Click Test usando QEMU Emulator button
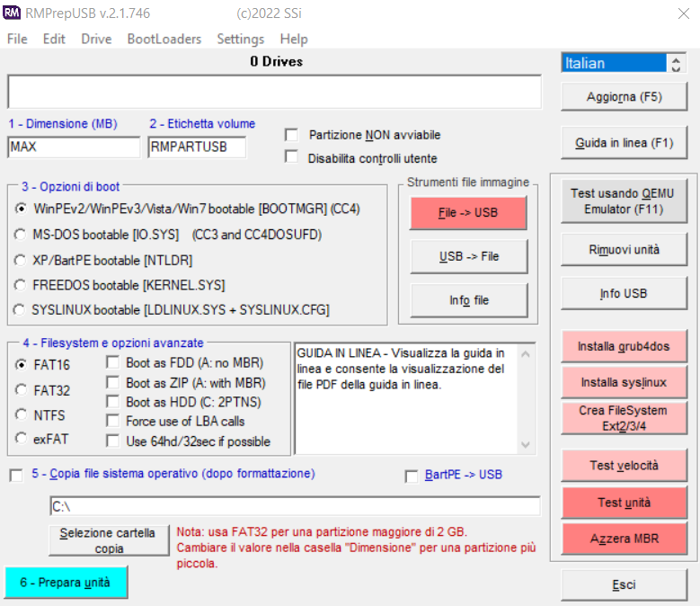Viewport: 700px width, 606px height. click(624, 201)
